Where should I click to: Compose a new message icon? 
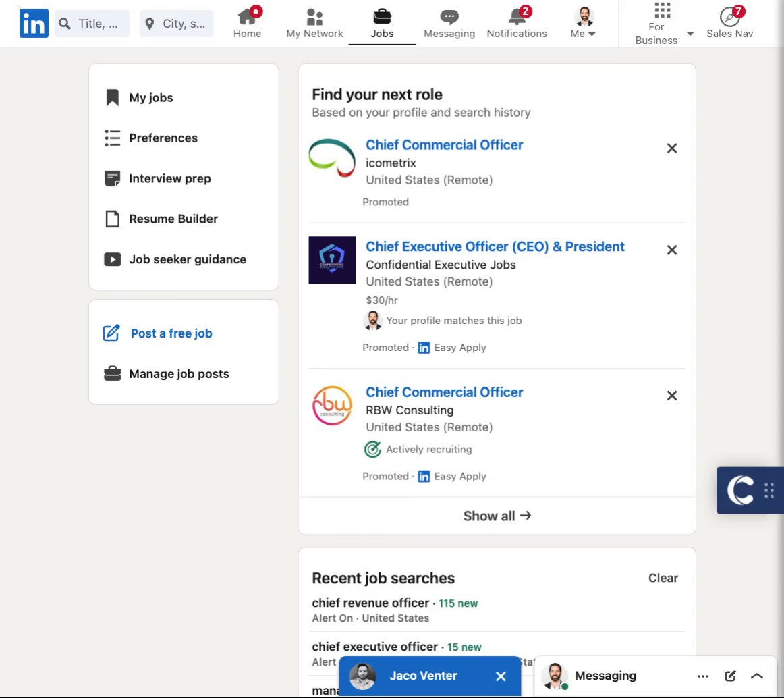[x=730, y=676]
